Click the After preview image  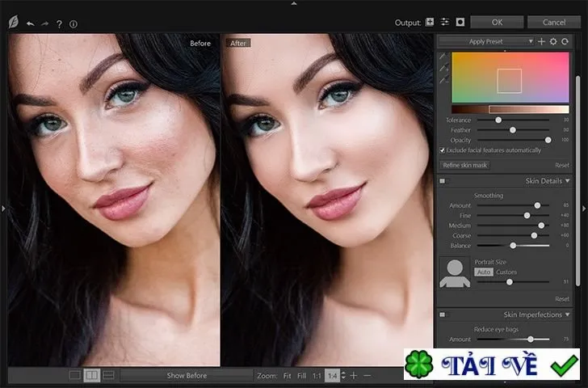[327, 200]
